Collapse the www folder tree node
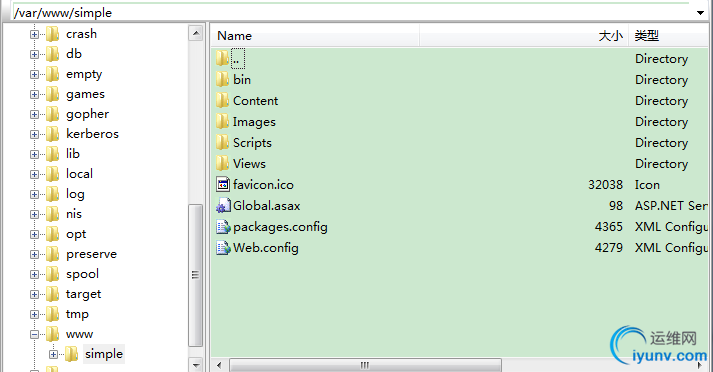Viewport: 713px width, 372px height. point(35,334)
